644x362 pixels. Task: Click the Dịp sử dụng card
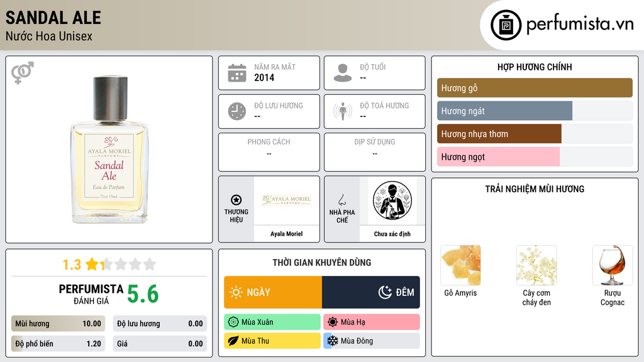click(375, 152)
